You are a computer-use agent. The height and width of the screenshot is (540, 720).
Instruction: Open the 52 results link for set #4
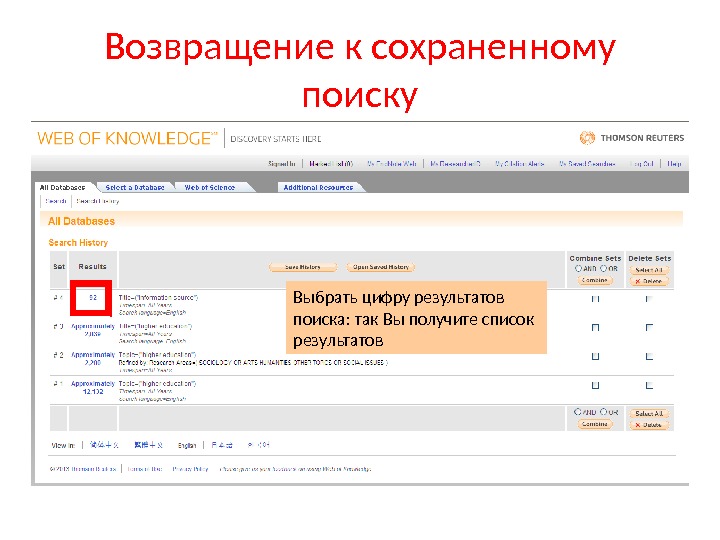(x=93, y=298)
